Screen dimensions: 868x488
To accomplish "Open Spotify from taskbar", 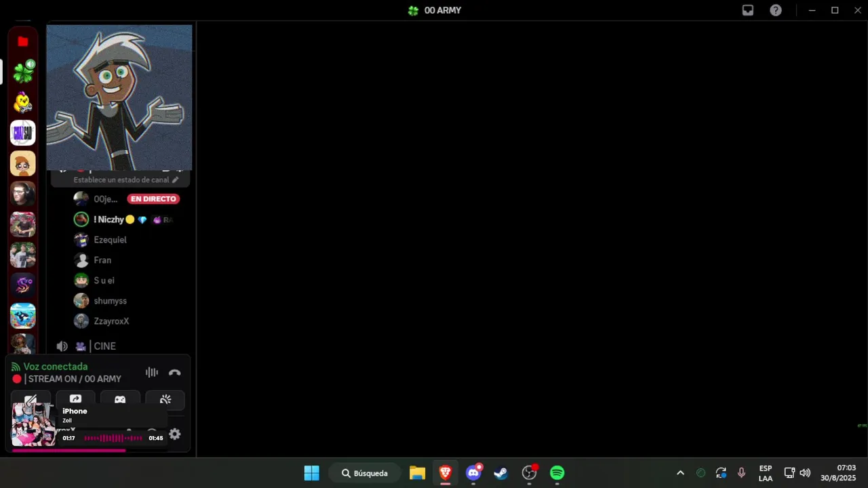I will pos(557,473).
